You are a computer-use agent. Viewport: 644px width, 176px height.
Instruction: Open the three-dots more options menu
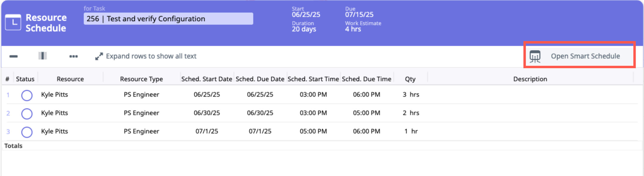tap(74, 56)
